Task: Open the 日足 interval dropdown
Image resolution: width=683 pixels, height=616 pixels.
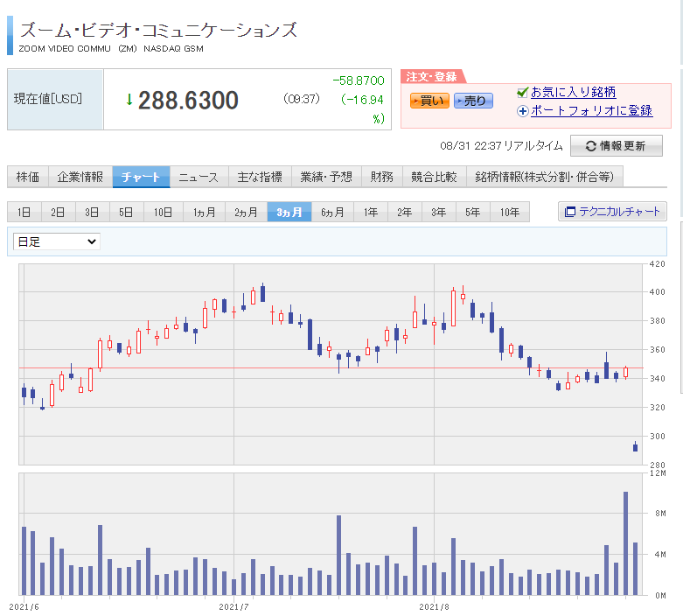Action: pos(57,241)
